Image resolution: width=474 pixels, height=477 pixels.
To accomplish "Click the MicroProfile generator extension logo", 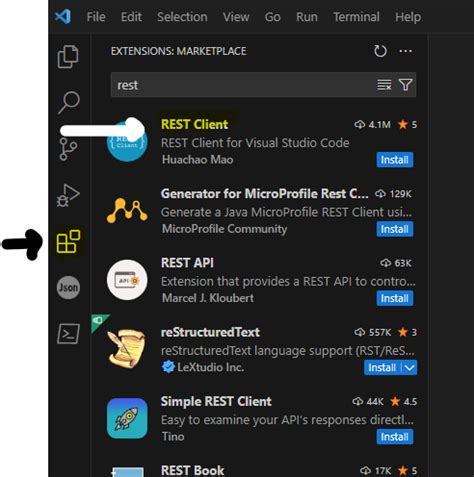I will point(127,211).
